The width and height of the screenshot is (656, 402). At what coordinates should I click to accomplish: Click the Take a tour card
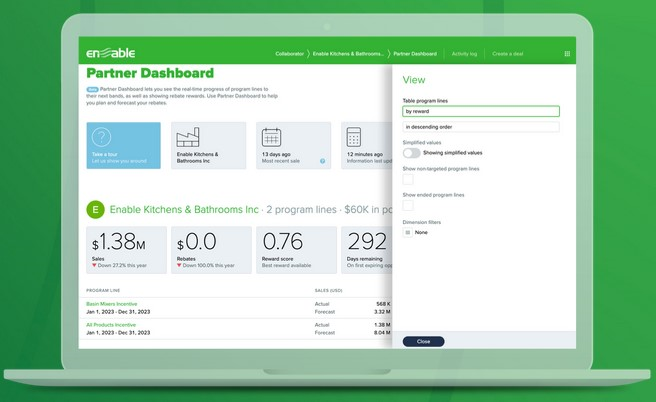(x=123, y=146)
